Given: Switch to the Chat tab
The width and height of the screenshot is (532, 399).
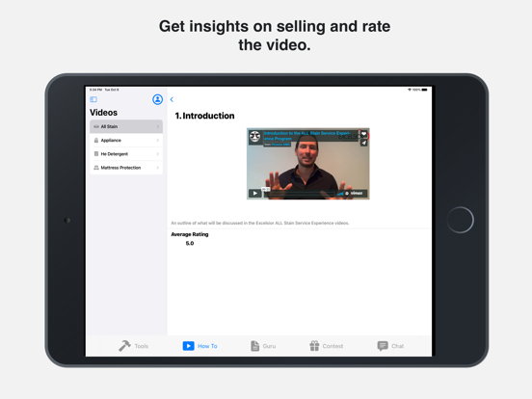Looking at the screenshot, I should (390, 346).
